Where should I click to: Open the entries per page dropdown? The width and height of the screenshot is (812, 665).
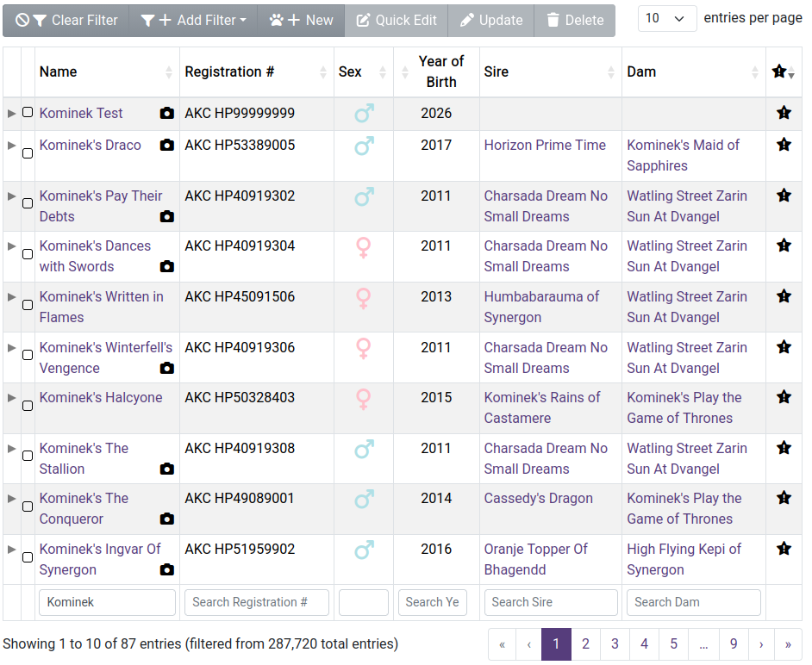click(666, 19)
